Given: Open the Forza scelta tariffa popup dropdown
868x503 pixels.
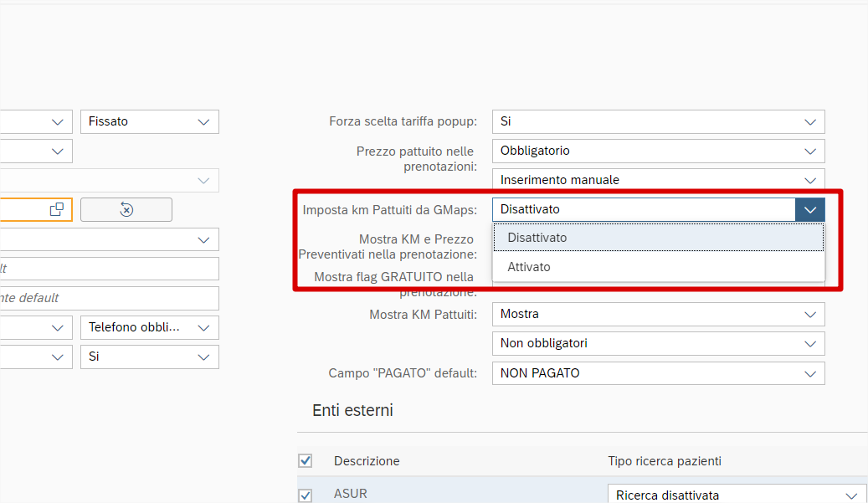Looking at the screenshot, I should [x=658, y=121].
